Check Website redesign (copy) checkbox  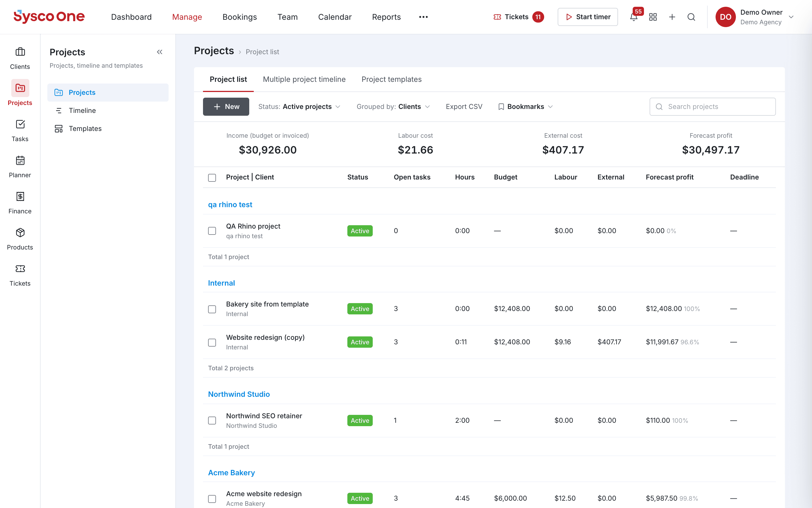(x=212, y=342)
